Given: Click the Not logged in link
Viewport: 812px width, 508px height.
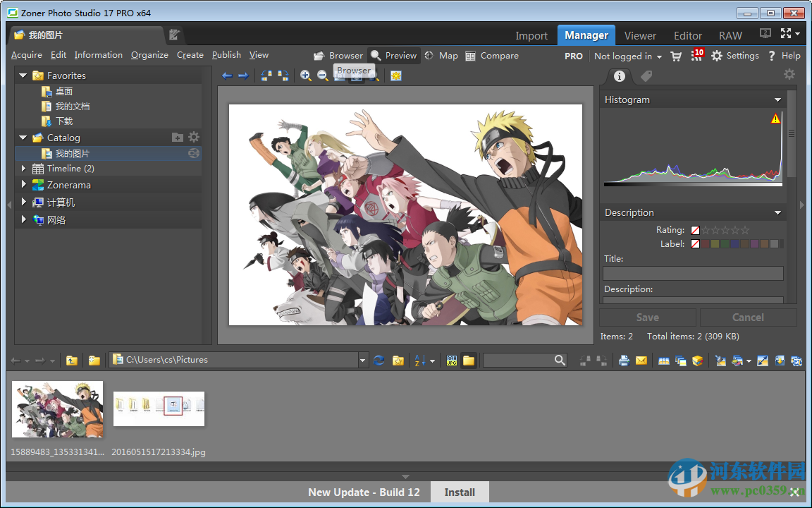Looking at the screenshot, I should [x=623, y=56].
